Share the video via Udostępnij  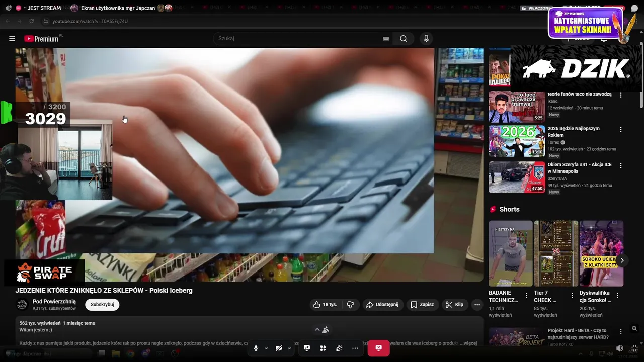point(382,305)
